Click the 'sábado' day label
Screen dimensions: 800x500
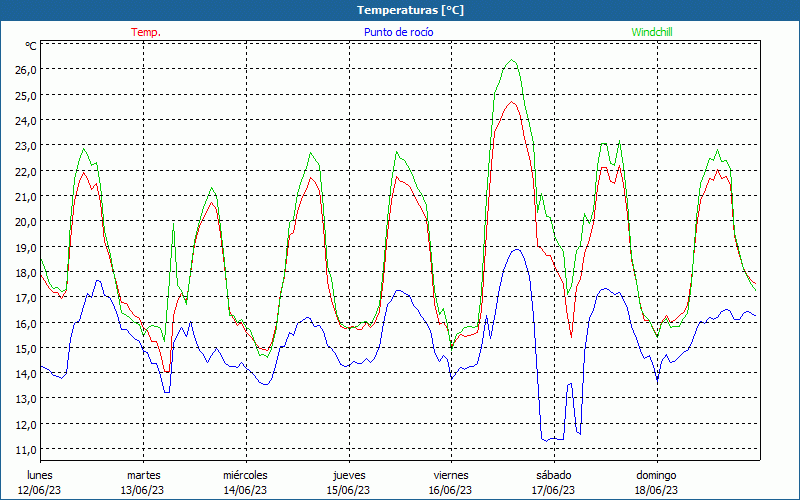[554, 475]
